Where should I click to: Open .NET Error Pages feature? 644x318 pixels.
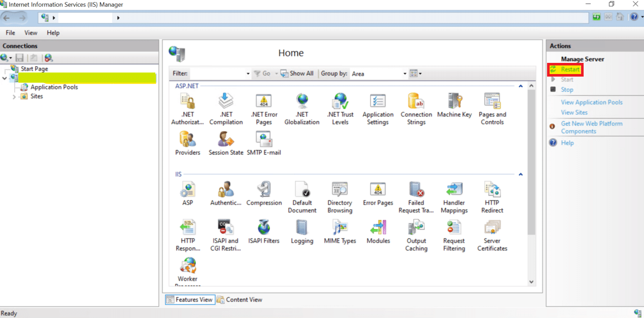[264, 109]
